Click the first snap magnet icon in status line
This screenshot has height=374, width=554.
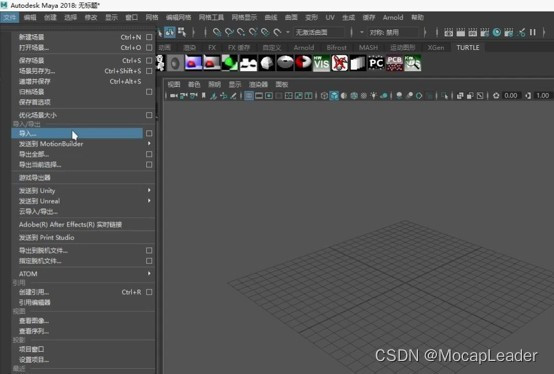[x=217, y=32]
